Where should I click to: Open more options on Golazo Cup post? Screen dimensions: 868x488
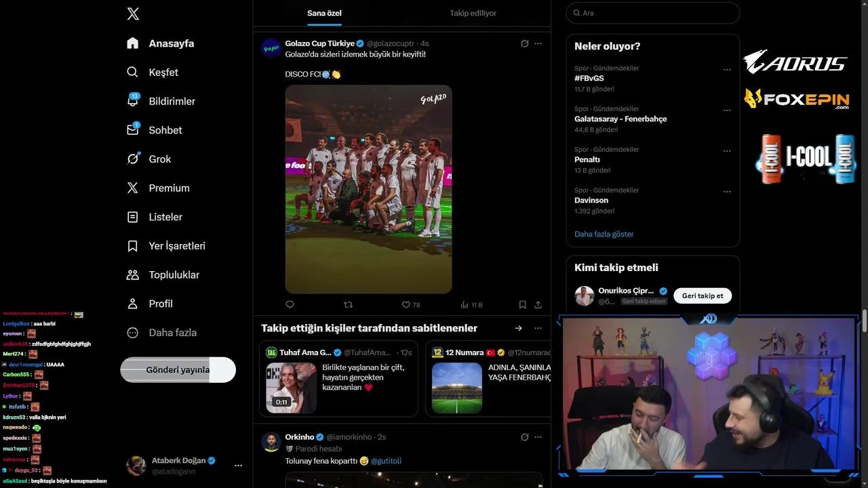click(x=538, y=43)
